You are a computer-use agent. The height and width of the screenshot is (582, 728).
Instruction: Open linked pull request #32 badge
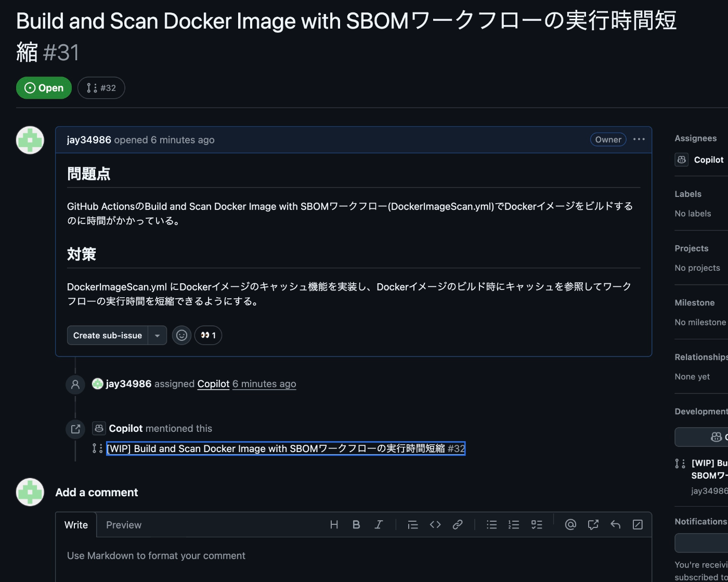coord(101,88)
